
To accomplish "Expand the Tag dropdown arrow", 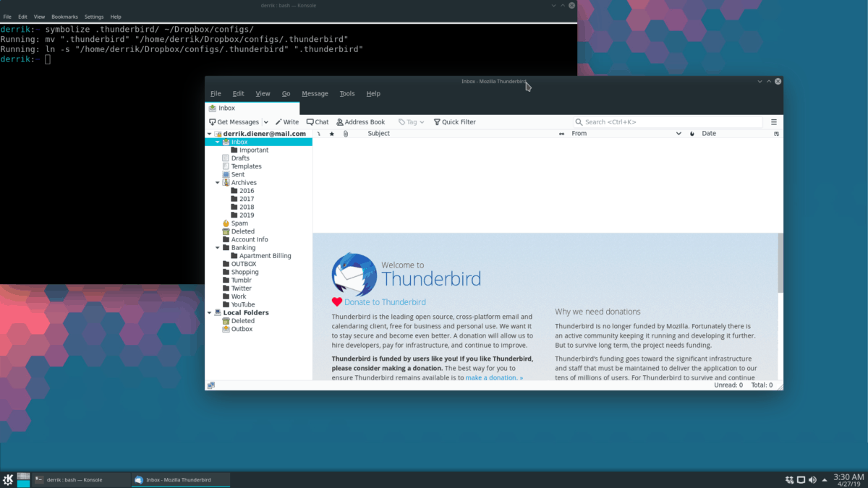I will click(422, 121).
